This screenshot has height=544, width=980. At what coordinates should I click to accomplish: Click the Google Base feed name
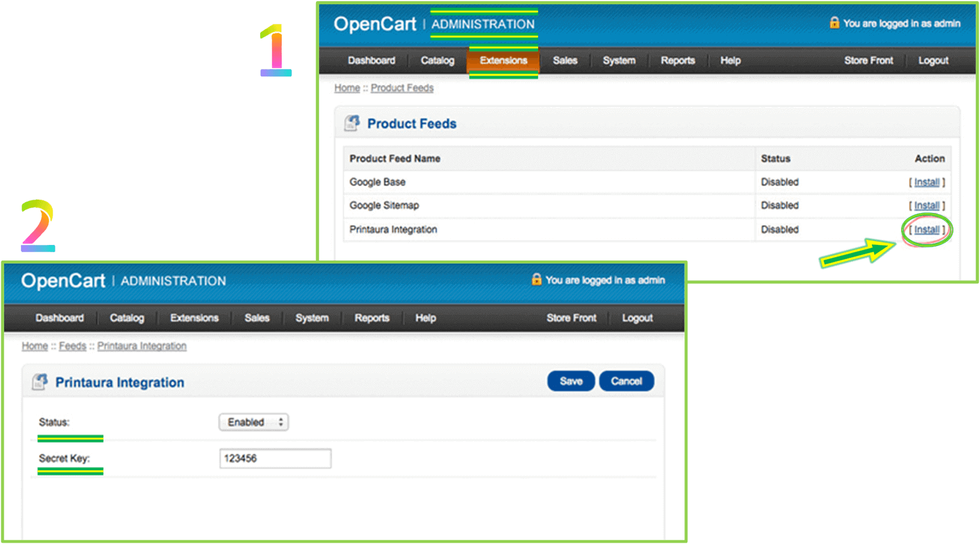(x=377, y=182)
